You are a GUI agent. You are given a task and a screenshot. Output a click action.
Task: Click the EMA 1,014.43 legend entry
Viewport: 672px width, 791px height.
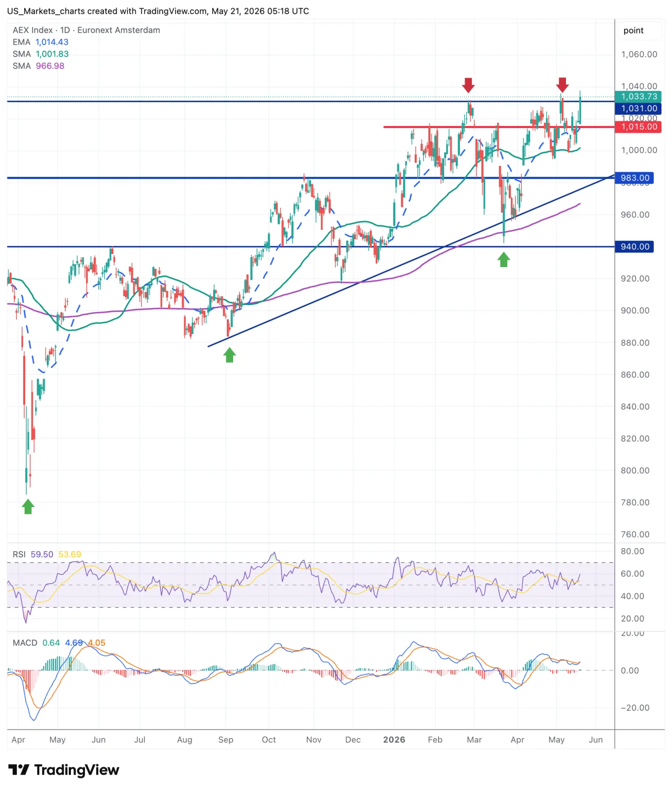[x=40, y=42]
